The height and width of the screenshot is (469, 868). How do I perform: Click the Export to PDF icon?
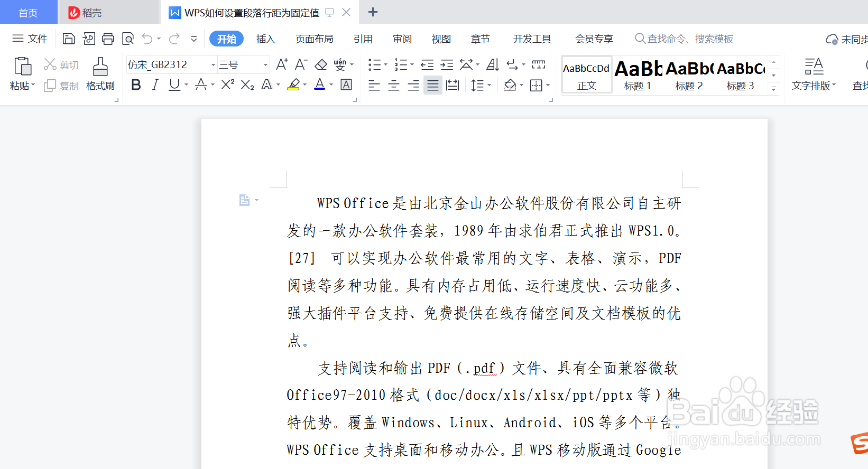coord(89,39)
